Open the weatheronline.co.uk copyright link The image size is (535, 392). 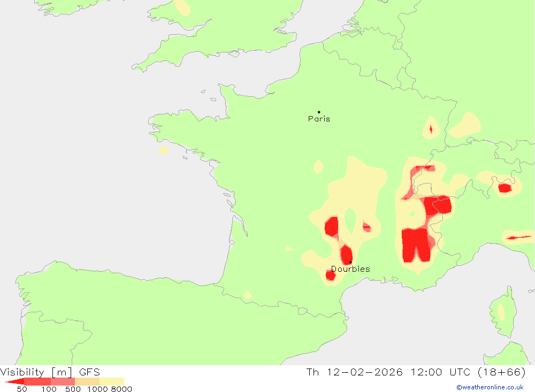[490, 387]
